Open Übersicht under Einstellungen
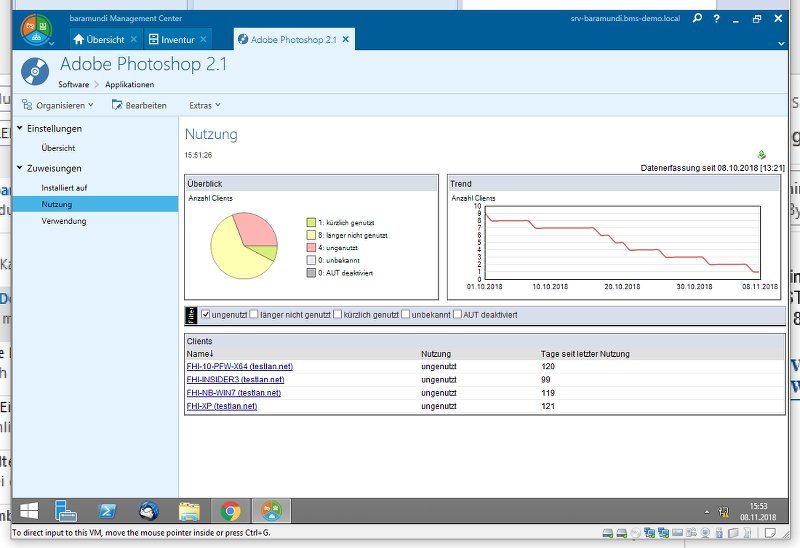 click(x=58, y=148)
